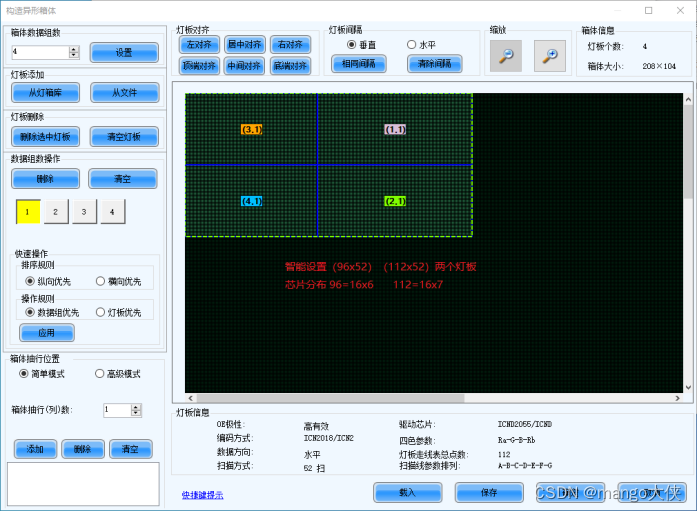Click 清空灯板 button

(x=124, y=136)
